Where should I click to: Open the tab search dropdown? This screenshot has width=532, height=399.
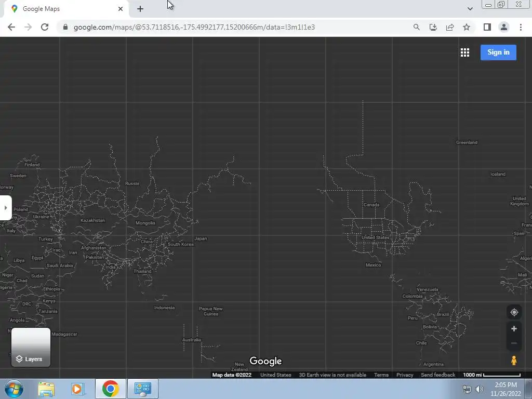(470, 9)
